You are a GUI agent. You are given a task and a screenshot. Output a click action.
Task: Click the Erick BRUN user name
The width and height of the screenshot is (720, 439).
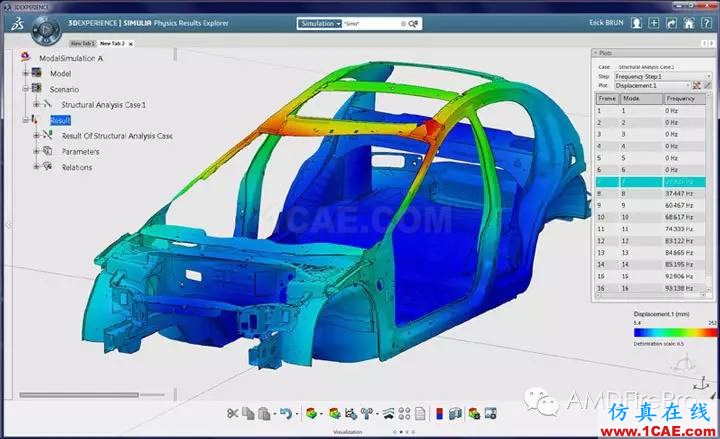click(x=606, y=23)
